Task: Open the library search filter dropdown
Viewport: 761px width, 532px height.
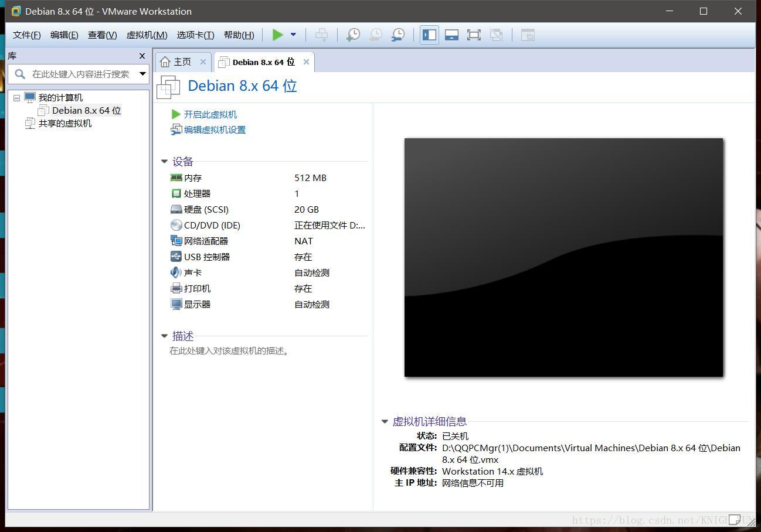Action: [x=142, y=74]
